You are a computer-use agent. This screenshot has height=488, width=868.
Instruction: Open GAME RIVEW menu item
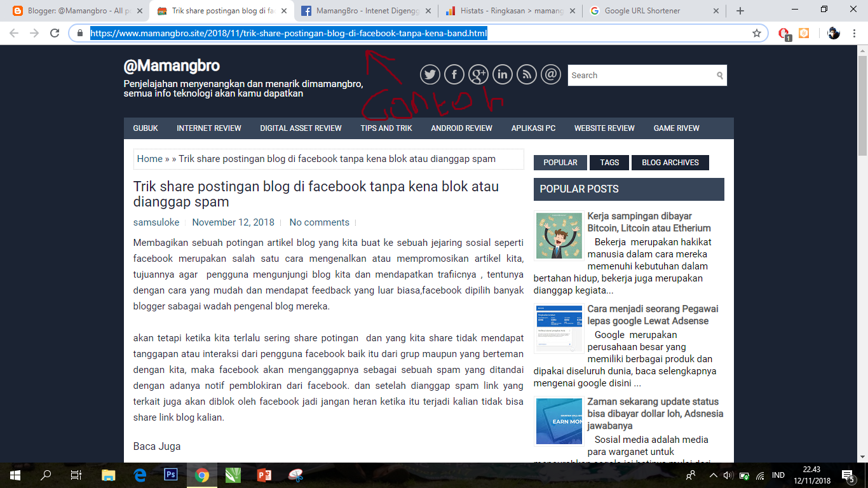tap(676, 128)
